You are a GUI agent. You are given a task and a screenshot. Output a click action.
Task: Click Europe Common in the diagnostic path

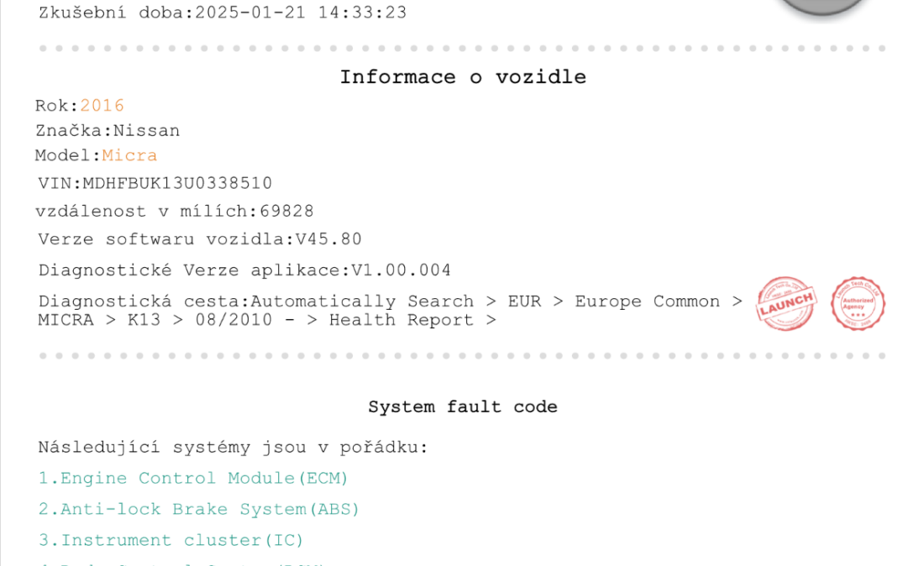[648, 301]
